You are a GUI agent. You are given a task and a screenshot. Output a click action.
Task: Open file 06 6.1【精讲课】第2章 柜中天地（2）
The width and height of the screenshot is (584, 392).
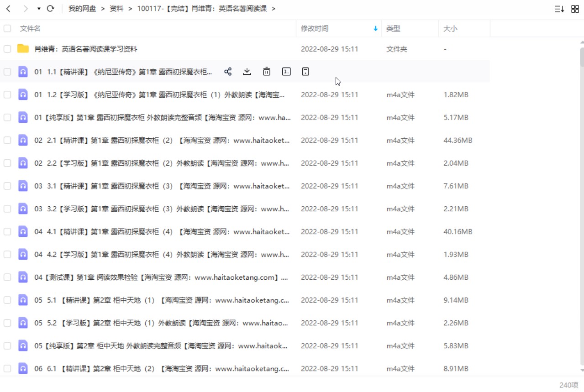162,368
